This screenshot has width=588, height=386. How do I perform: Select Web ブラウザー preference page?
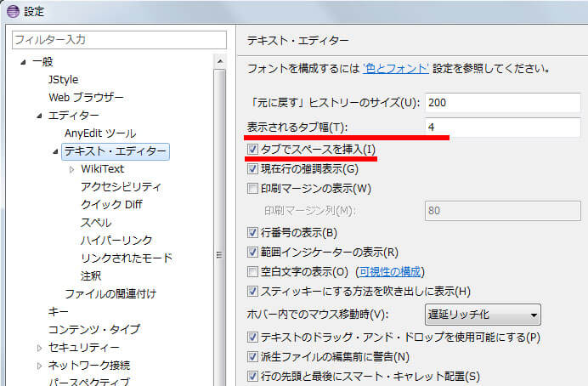(86, 98)
